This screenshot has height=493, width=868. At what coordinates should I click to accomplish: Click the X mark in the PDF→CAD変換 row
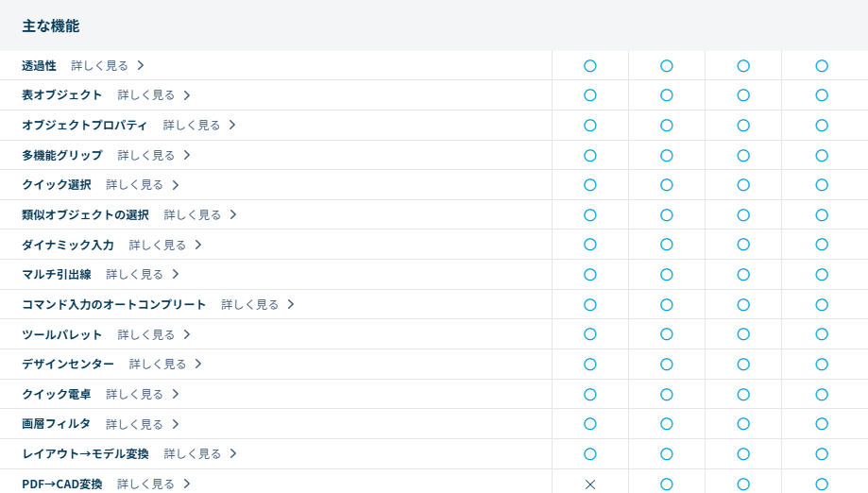pyautogui.click(x=590, y=484)
